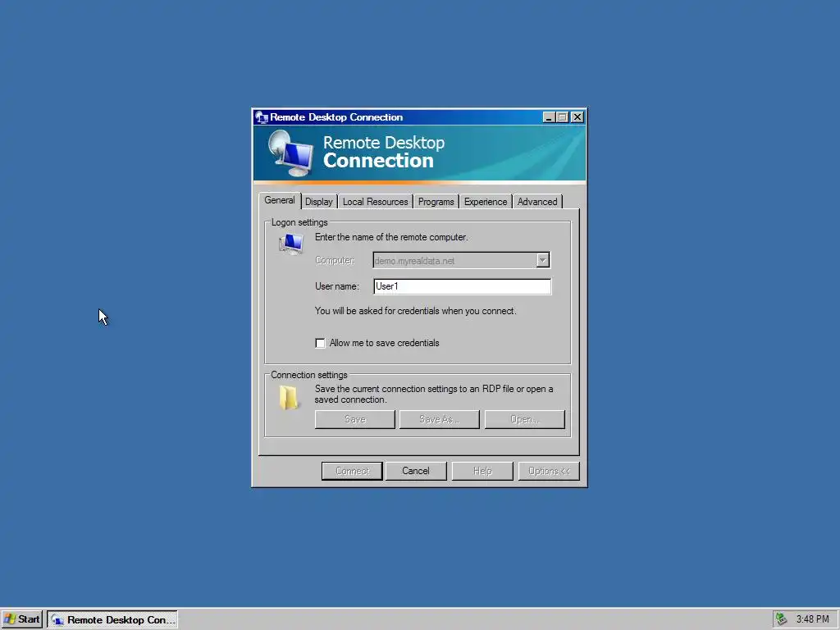Click the 'Computer:' label
The image size is (840, 630).
click(335, 260)
